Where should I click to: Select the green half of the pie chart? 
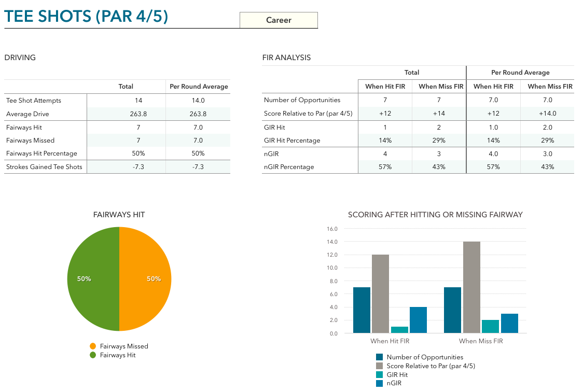[93, 279]
